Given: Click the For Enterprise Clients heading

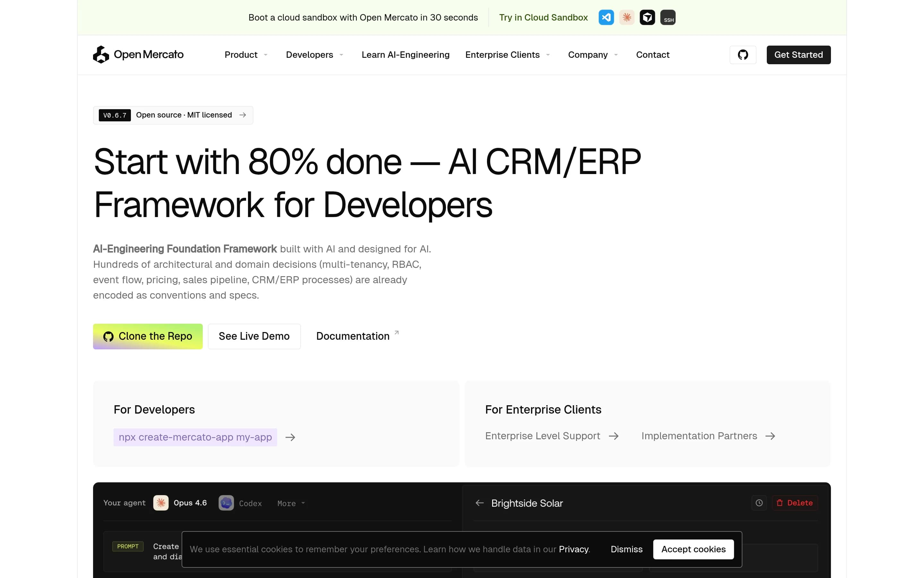Looking at the screenshot, I should (543, 410).
